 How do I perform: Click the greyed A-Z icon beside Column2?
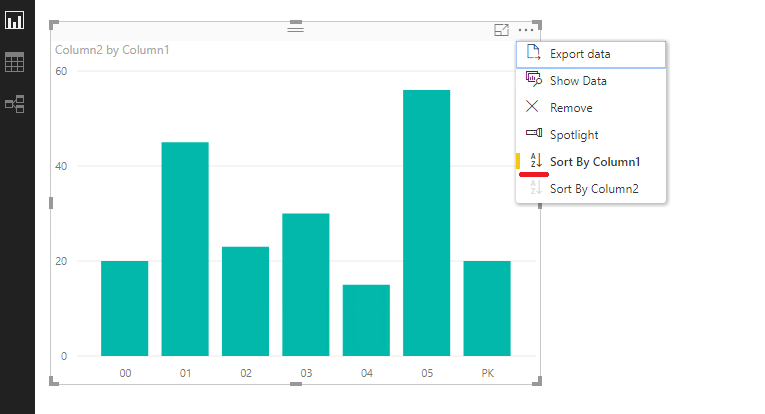(x=536, y=187)
